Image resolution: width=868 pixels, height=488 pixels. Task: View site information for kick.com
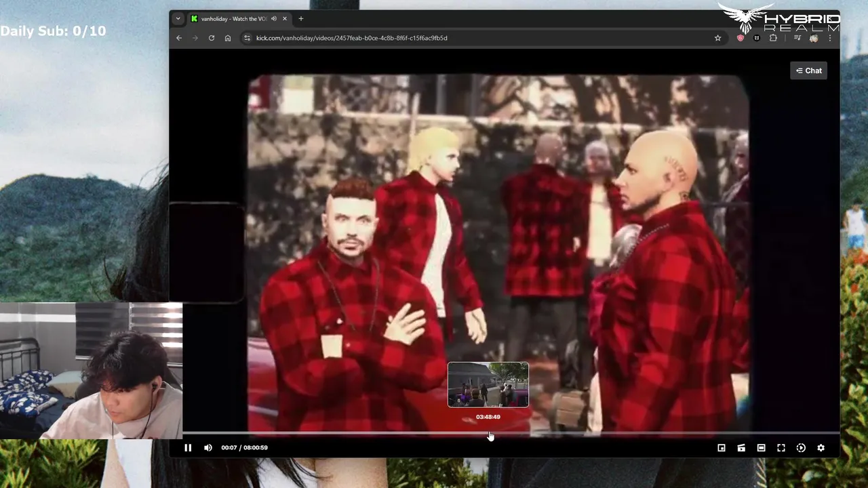(x=247, y=38)
